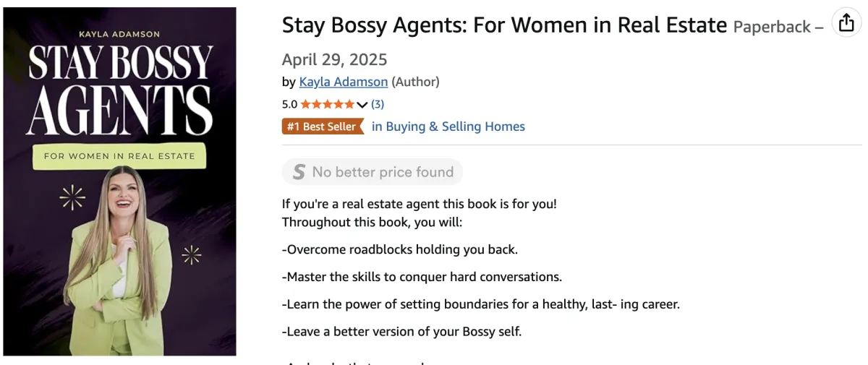Click the No better price found button
This screenshot has height=365, width=868.
pos(373,172)
